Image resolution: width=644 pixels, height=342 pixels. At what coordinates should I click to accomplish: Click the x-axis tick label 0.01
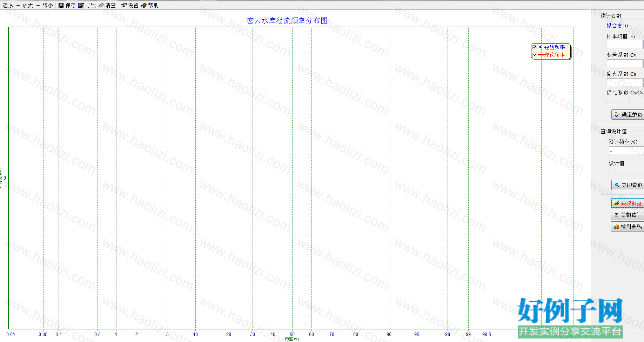pos(11,334)
